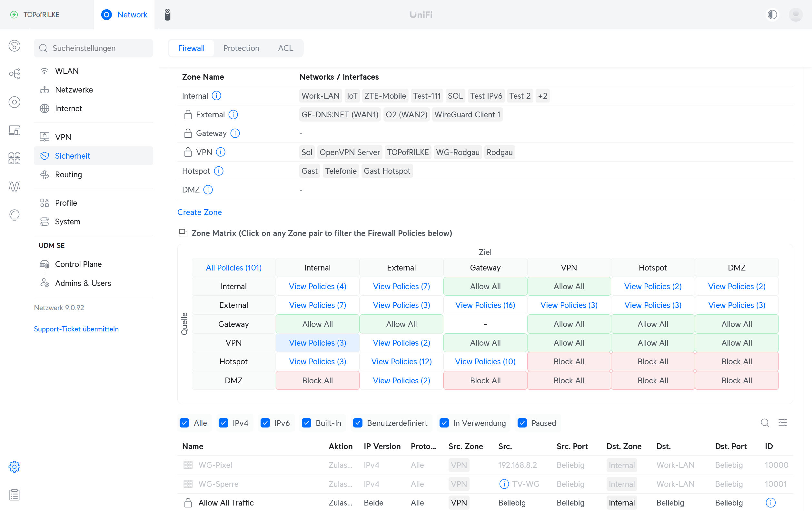
Task: View Policies (12) for Hotspot to External
Action: pyautogui.click(x=401, y=361)
